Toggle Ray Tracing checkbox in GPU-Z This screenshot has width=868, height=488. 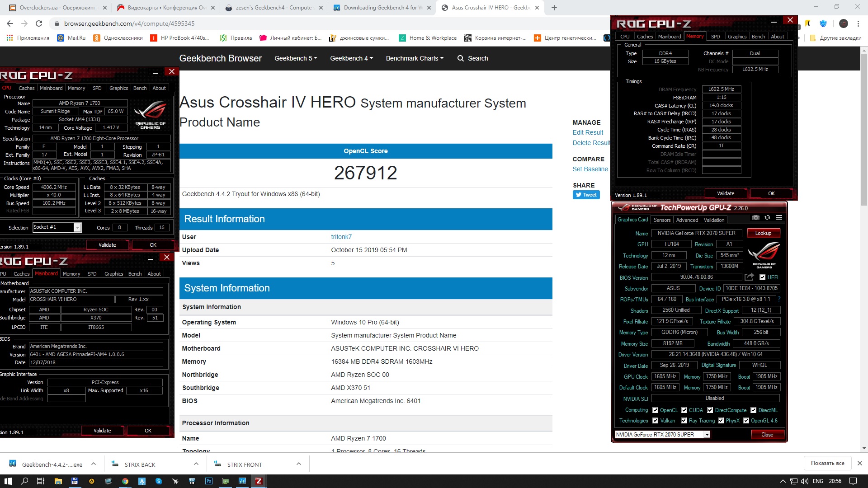[684, 421]
